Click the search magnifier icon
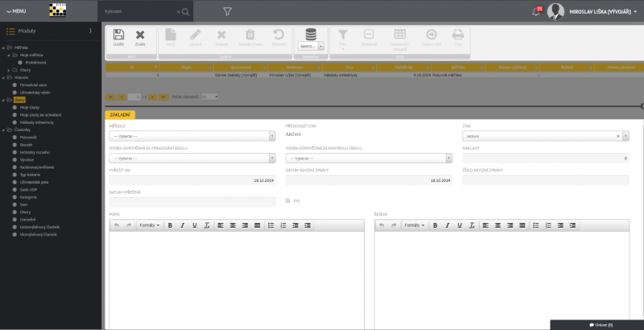 pyautogui.click(x=186, y=12)
